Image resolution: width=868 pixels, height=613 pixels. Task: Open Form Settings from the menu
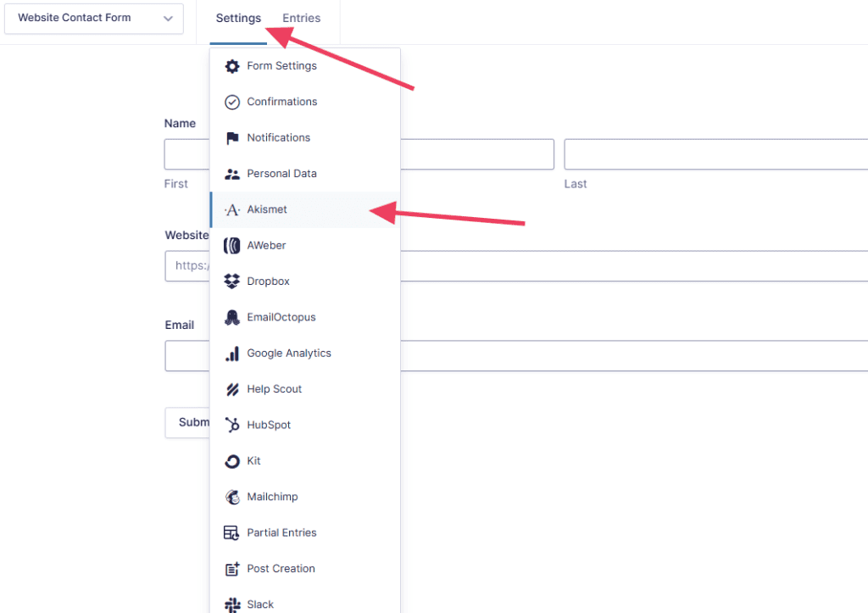coord(305,66)
